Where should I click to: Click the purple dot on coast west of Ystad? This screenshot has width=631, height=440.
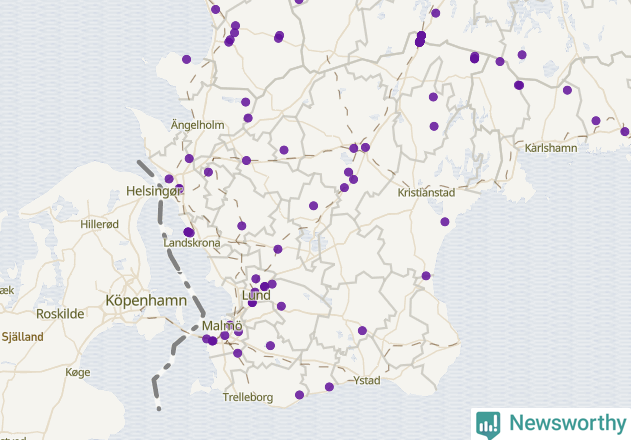[329, 387]
